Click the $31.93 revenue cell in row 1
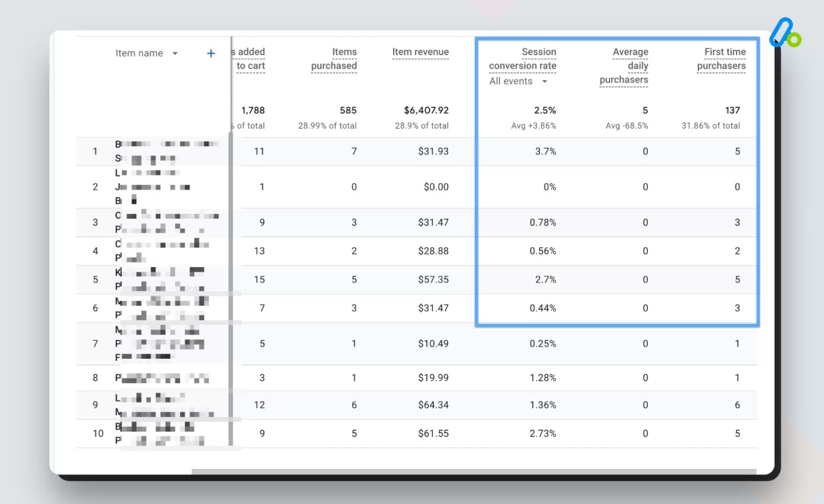 click(433, 152)
